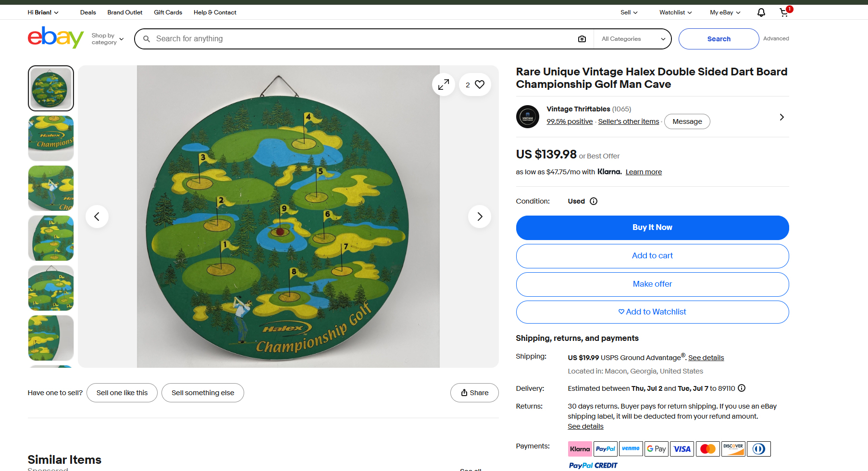Viewport: 868px width, 471px height.
Task: Search by image using camera icon
Action: click(582, 39)
